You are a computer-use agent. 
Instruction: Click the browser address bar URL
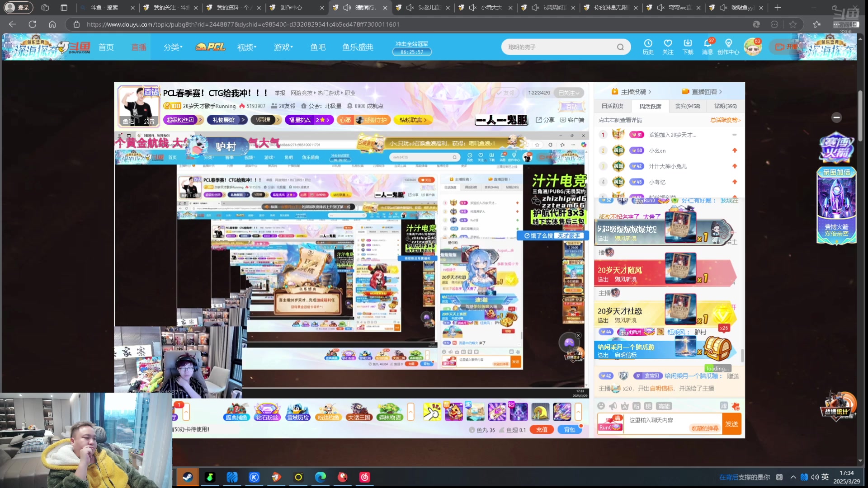coord(243,24)
